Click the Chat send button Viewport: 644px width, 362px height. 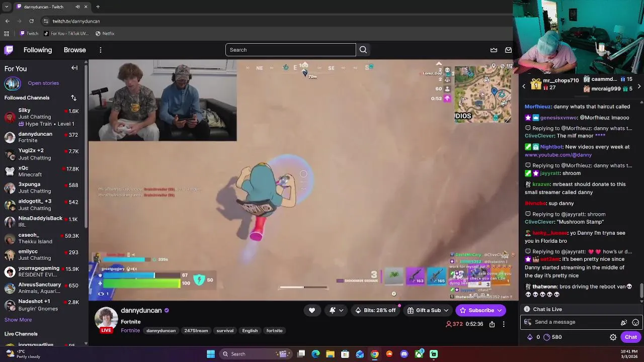pyautogui.click(x=631, y=337)
